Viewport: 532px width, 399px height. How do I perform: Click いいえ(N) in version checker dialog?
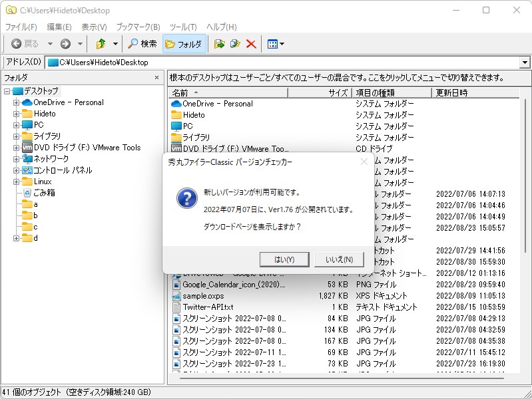pyautogui.click(x=339, y=259)
